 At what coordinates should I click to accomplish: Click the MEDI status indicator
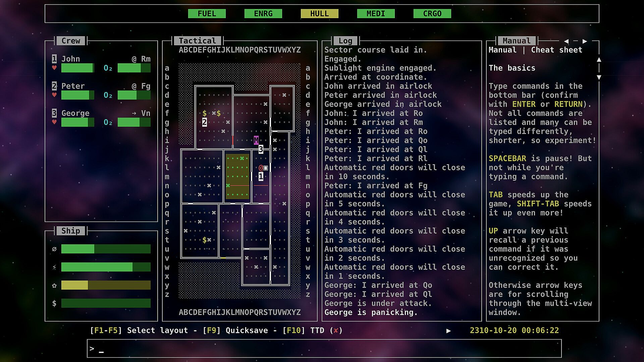coord(376,14)
